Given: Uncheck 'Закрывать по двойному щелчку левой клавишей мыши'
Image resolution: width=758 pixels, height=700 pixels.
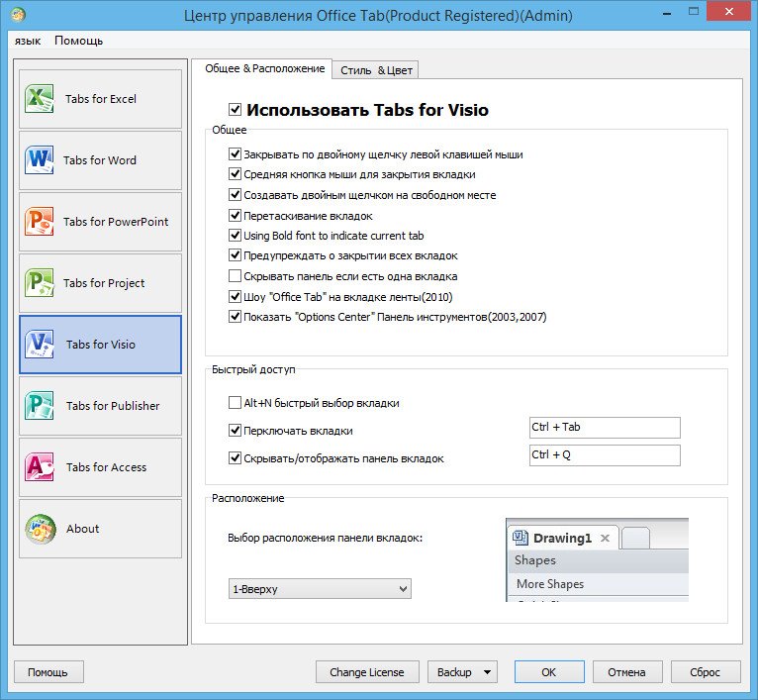Looking at the screenshot, I should point(235,154).
